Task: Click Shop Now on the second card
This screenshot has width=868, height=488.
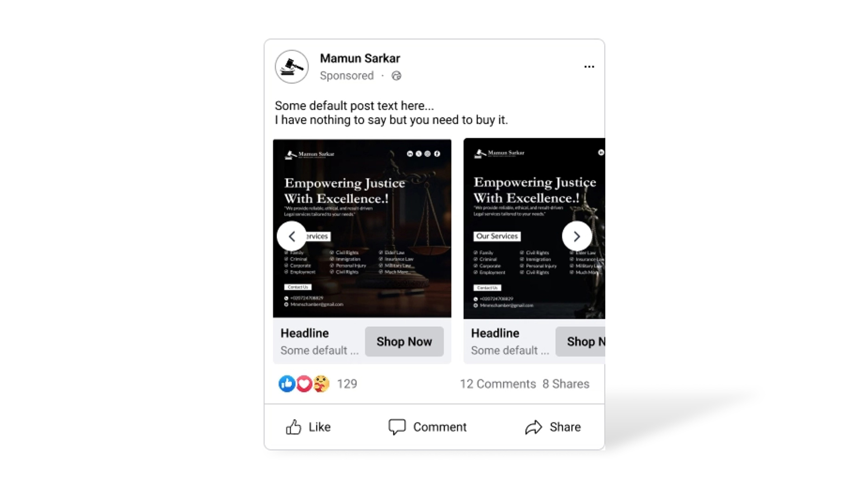Action: click(580, 342)
